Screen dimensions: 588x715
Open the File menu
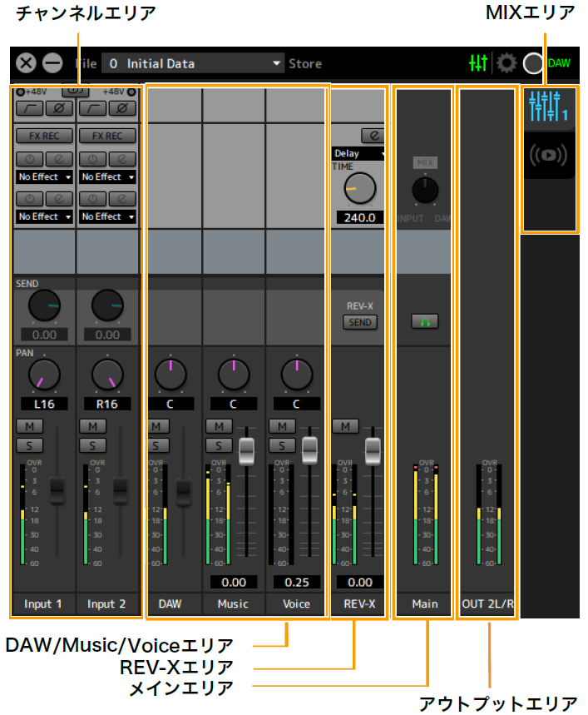(86, 63)
